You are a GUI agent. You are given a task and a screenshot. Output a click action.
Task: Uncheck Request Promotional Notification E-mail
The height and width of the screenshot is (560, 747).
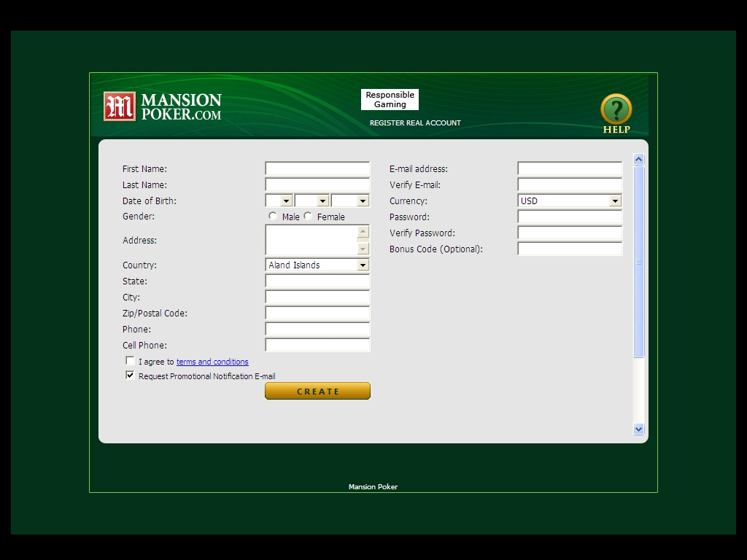click(130, 376)
